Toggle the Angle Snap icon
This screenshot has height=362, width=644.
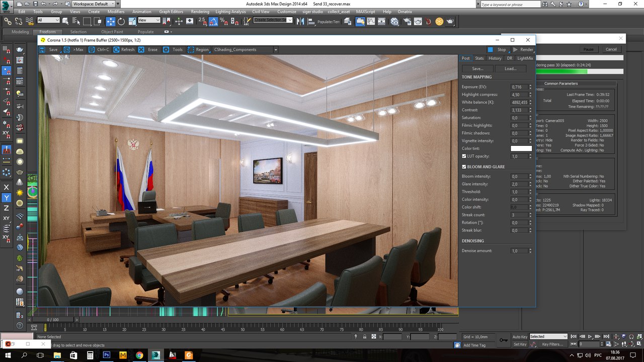point(213,21)
